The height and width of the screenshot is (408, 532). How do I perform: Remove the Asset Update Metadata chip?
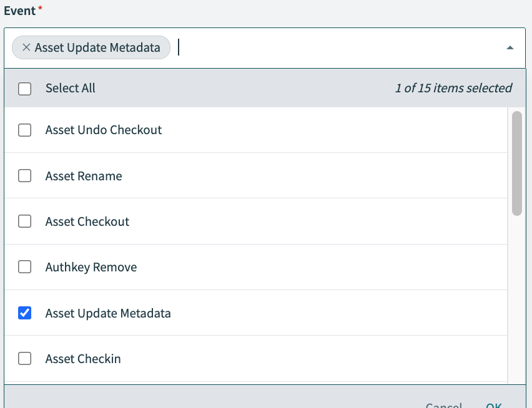coord(26,47)
